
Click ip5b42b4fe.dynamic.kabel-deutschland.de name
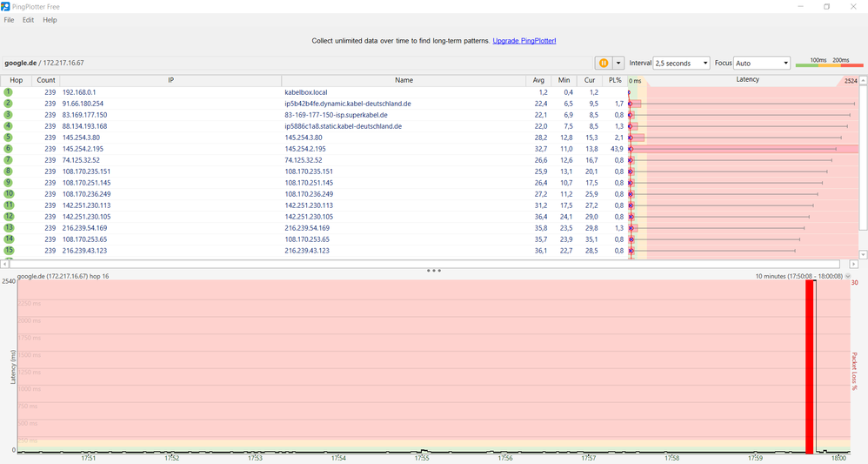(348, 104)
